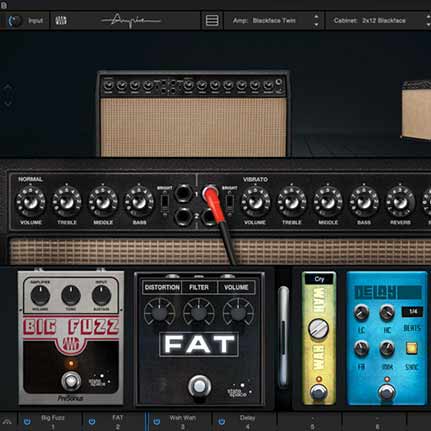Click the Normal channel Volume knob
Viewport: 431px width, 431px height.
tap(31, 202)
